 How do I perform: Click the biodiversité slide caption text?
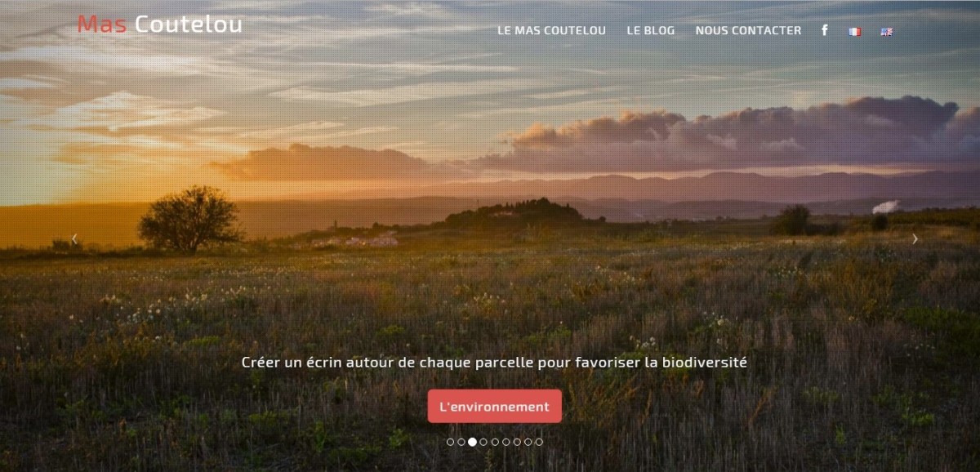coord(494,362)
